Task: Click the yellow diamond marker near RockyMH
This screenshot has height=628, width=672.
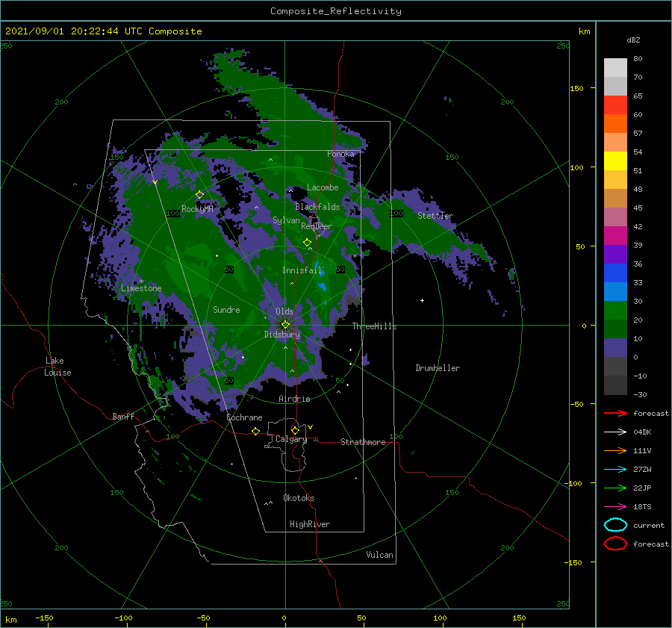Action: 199,195
